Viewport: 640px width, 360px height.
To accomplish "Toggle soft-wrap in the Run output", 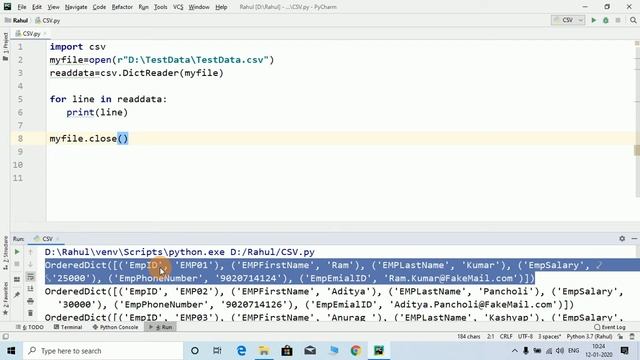I will tap(30, 277).
